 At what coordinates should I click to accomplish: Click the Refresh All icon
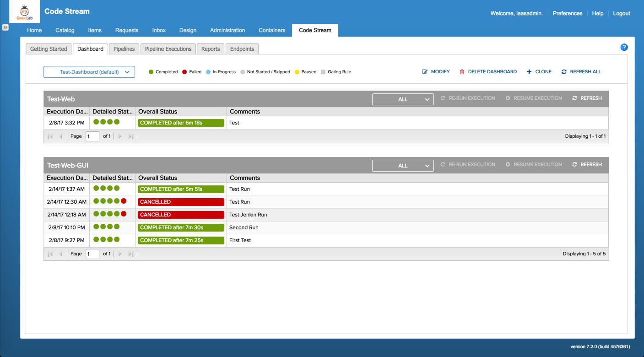click(x=564, y=71)
